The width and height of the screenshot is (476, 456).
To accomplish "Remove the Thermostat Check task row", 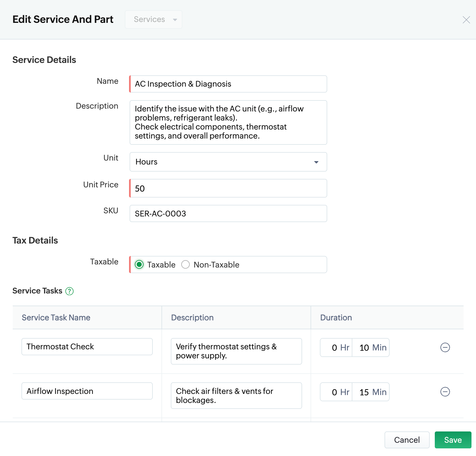I will coord(445,347).
